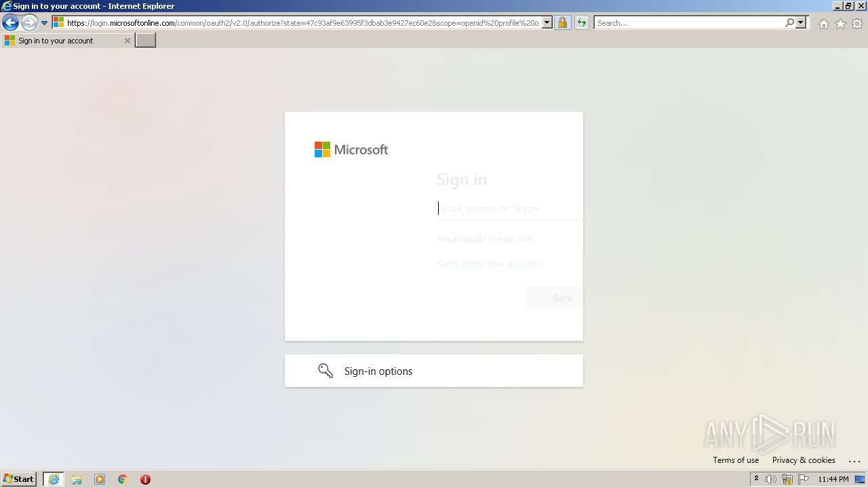Click the Back button on sign-in card

pos(554,298)
